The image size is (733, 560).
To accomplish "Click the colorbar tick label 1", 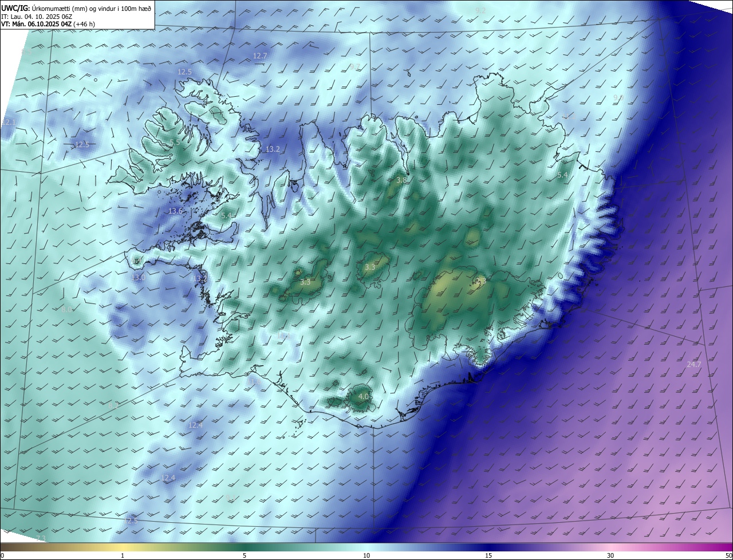I will click(x=123, y=555).
